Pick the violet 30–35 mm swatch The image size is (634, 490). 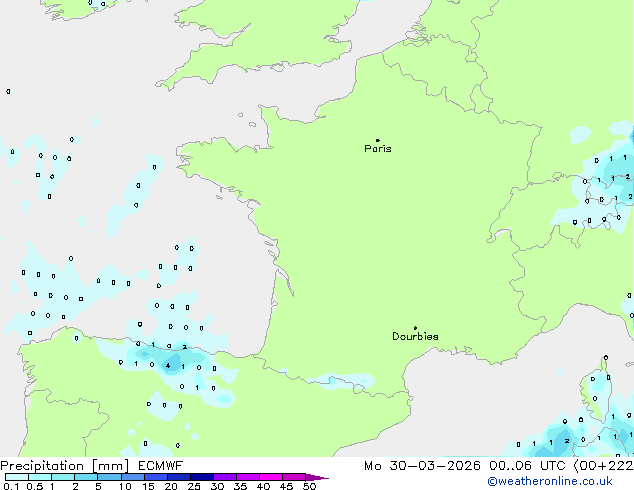(x=225, y=477)
